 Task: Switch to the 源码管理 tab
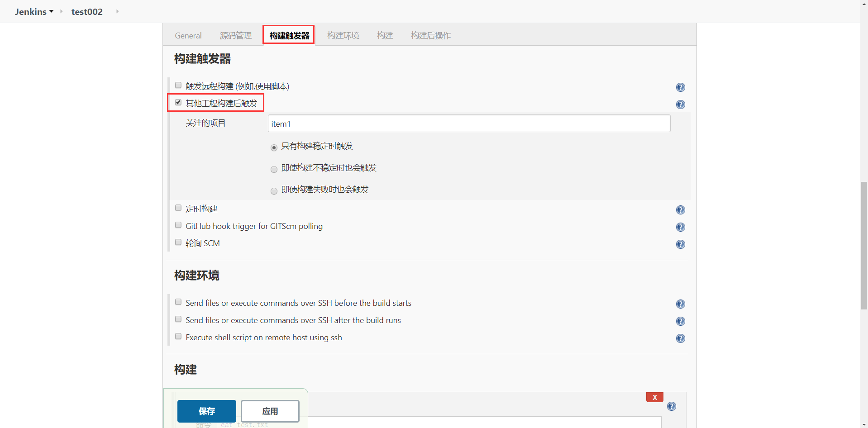[x=235, y=35]
